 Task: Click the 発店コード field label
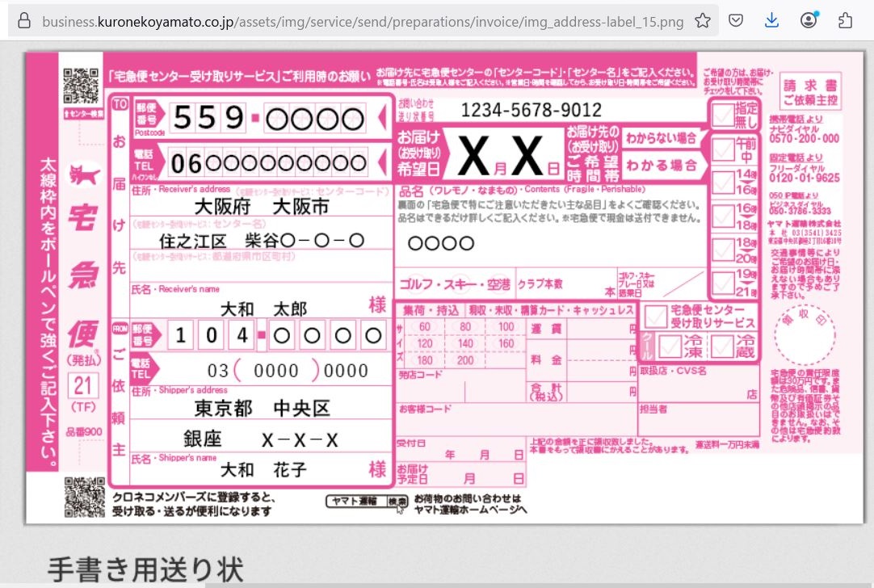tap(420, 375)
